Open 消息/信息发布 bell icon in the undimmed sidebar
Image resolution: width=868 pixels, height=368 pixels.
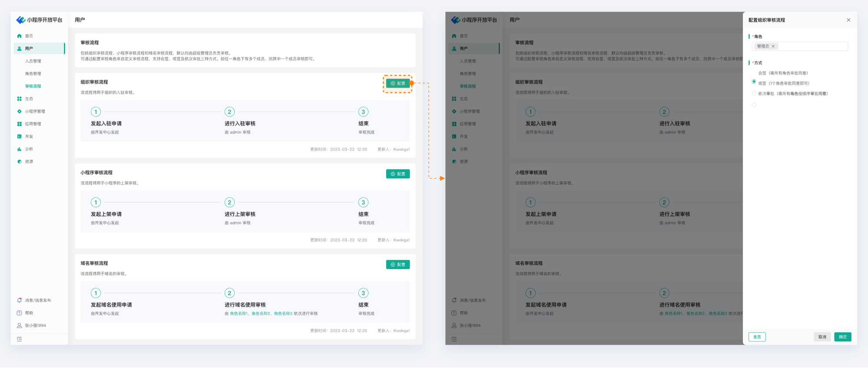[19, 300]
